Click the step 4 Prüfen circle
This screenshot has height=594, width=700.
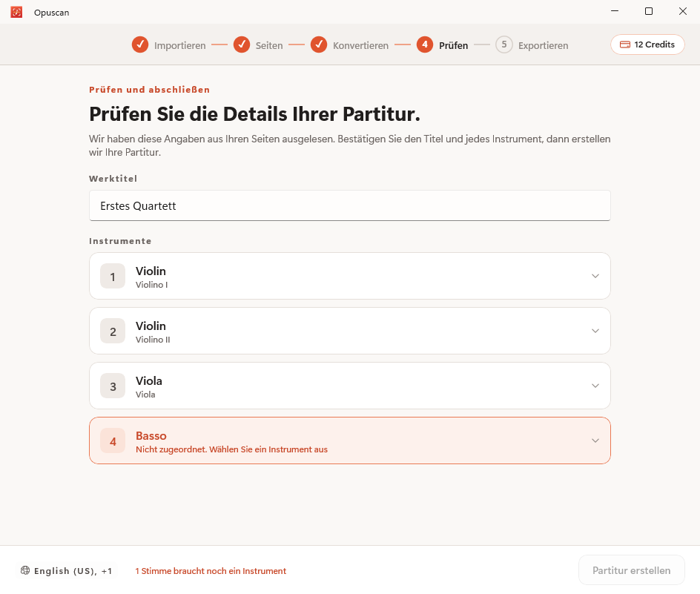425,44
